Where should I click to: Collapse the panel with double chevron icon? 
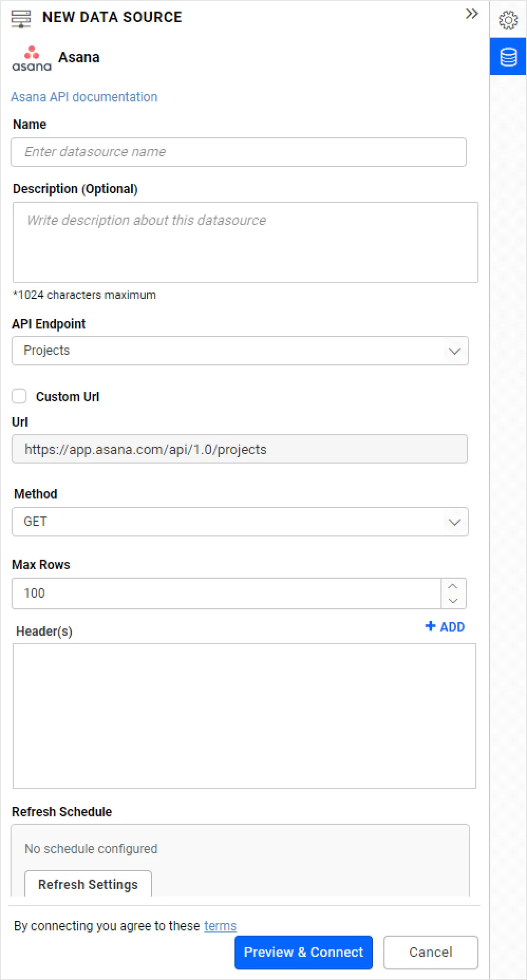tap(471, 14)
